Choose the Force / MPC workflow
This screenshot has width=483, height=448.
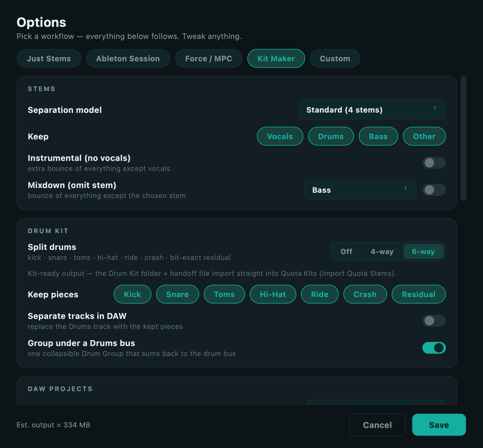(209, 58)
